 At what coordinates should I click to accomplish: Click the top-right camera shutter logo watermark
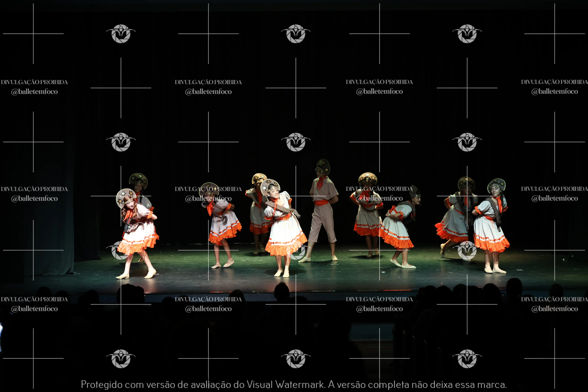pos(467,34)
